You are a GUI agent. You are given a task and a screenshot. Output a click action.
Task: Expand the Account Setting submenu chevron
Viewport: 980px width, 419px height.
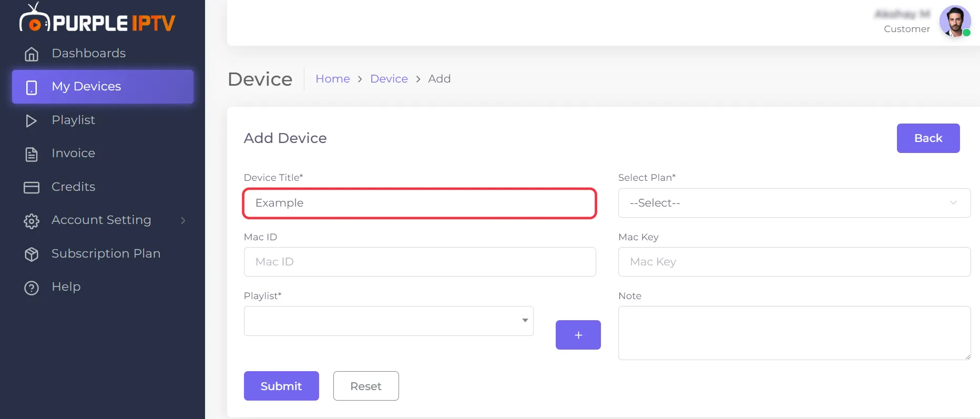[183, 220]
